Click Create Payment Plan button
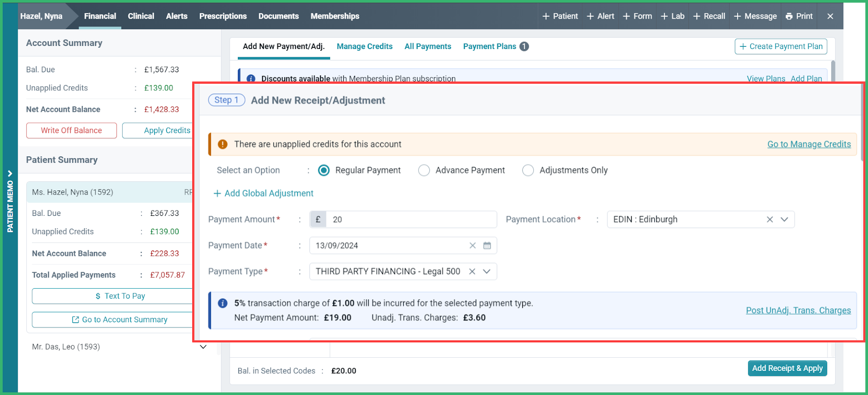The width and height of the screenshot is (868, 395). pyautogui.click(x=781, y=46)
